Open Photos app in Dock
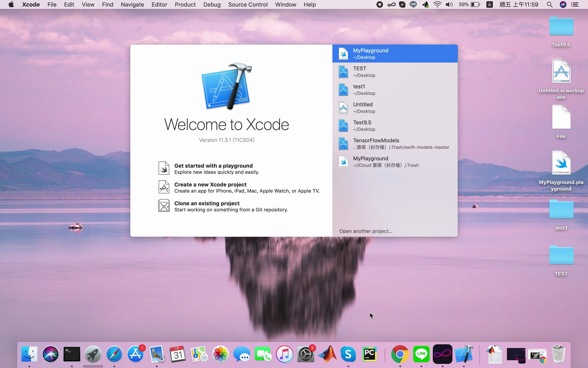Screen dimensions: 588x368 [x=220, y=354]
